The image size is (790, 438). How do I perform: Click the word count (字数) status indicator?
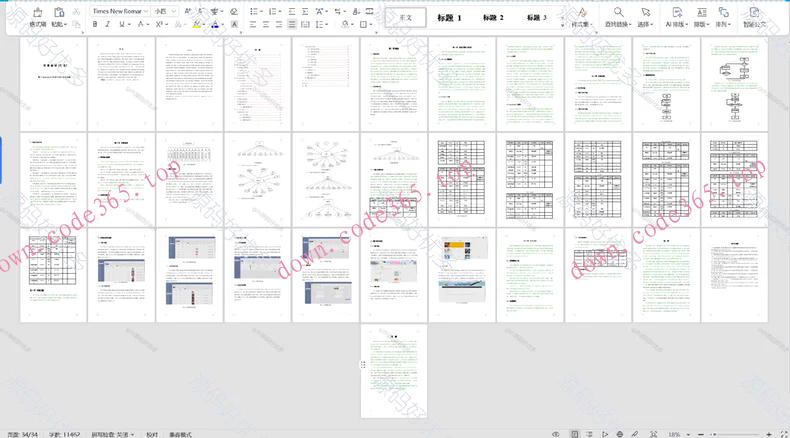click(64, 433)
